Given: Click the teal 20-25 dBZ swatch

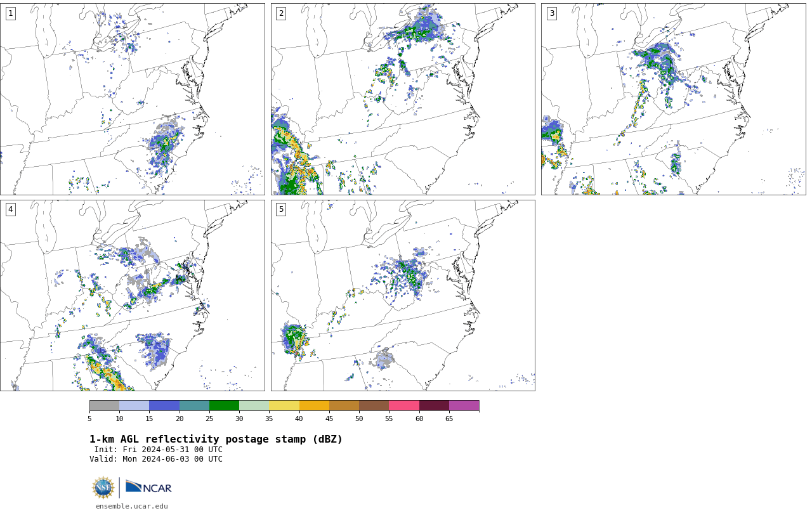Looking at the screenshot, I should coord(194,406).
